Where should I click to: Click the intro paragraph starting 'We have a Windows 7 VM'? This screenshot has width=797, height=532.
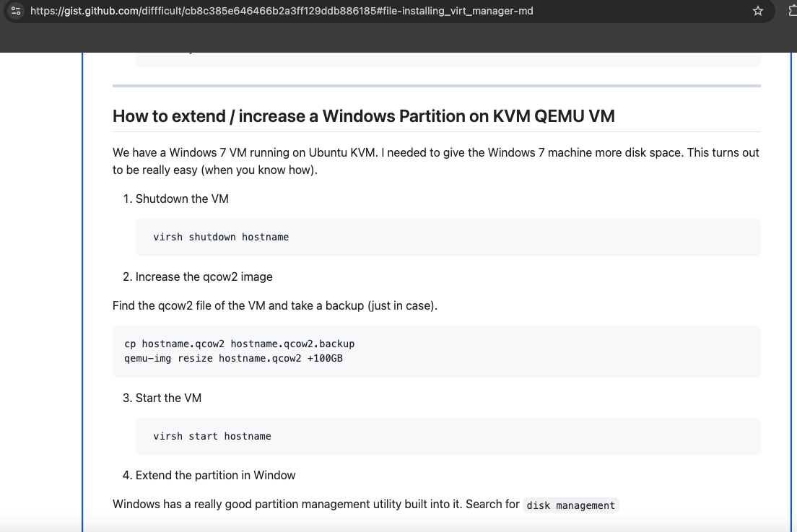coord(435,161)
